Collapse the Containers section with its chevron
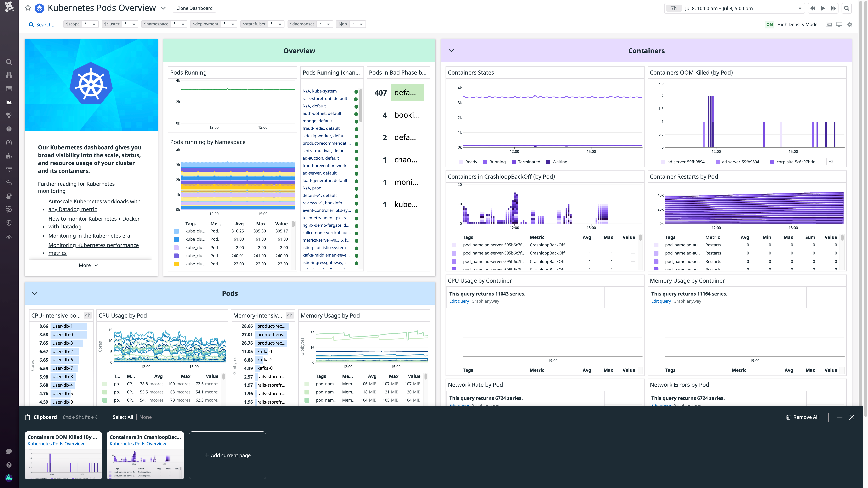This screenshot has height=488, width=868. [451, 50]
